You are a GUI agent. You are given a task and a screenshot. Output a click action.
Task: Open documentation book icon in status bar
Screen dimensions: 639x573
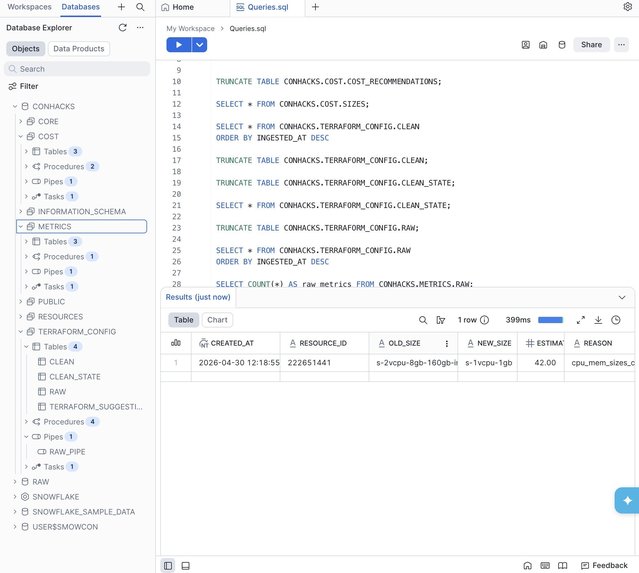point(562,566)
